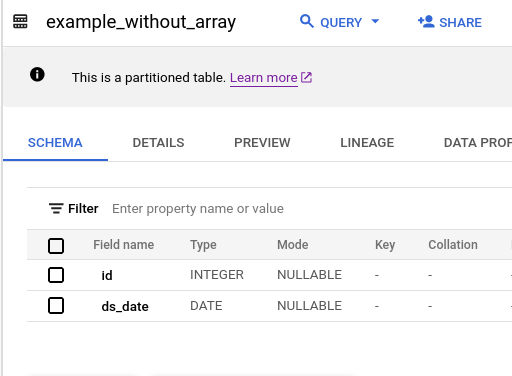
Task: Click the NULLABLE mode of ds_date row
Action: pos(309,306)
